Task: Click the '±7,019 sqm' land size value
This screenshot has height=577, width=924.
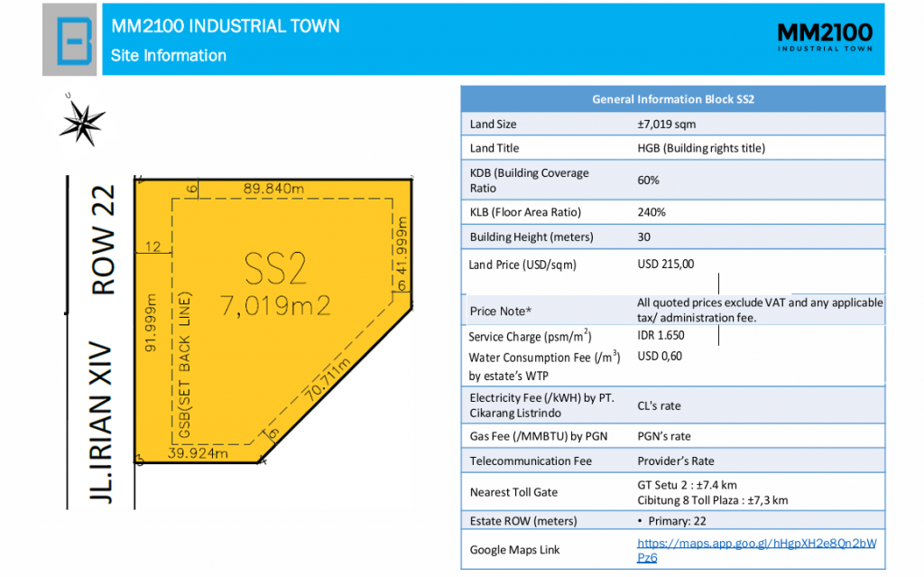Action: pos(667,124)
